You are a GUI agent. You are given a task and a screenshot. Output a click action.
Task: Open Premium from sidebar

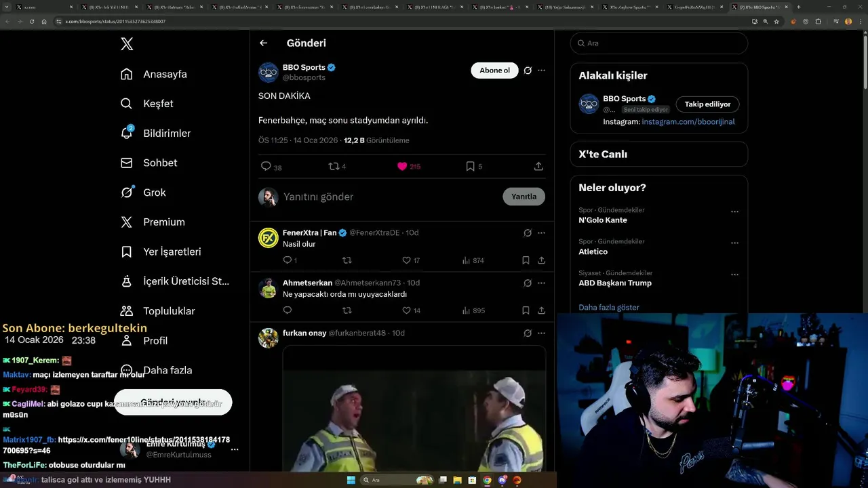tap(153, 222)
